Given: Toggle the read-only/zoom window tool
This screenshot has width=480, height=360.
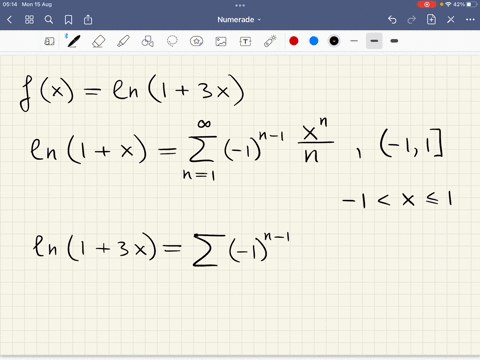Looking at the screenshot, I should [49, 41].
